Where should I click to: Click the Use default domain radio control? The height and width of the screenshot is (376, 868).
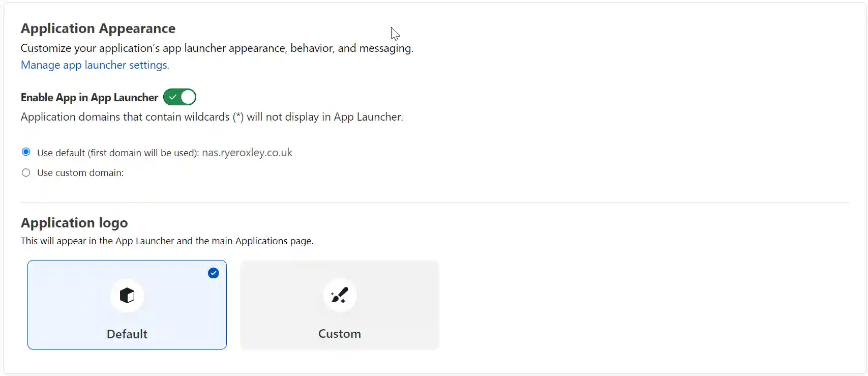(25, 152)
